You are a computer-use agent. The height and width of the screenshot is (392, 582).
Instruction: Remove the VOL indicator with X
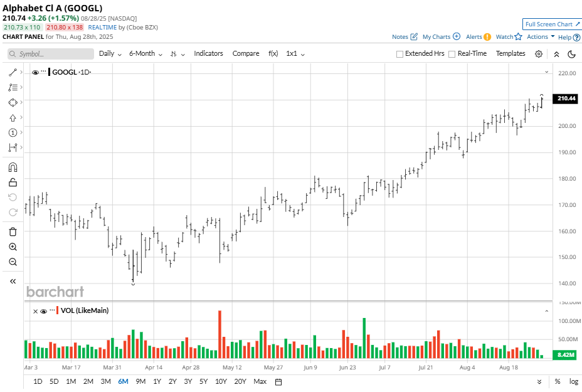point(35,312)
